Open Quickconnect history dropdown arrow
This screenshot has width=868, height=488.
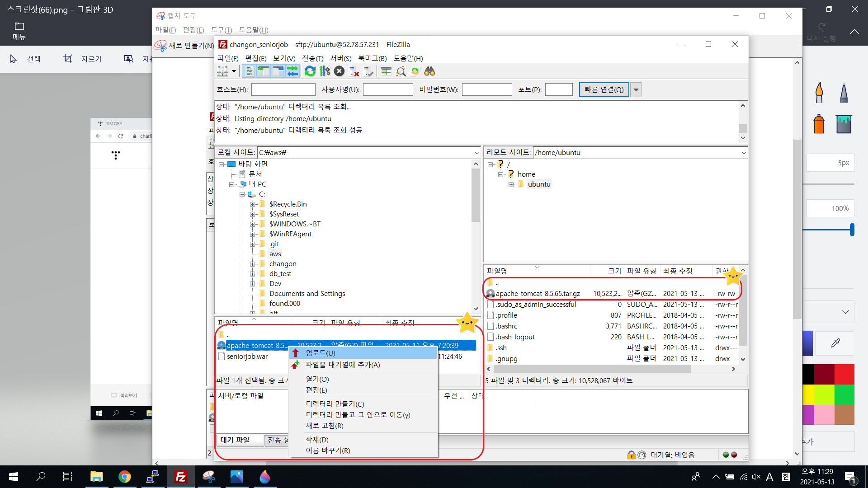pyautogui.click(x=636, y=89)
